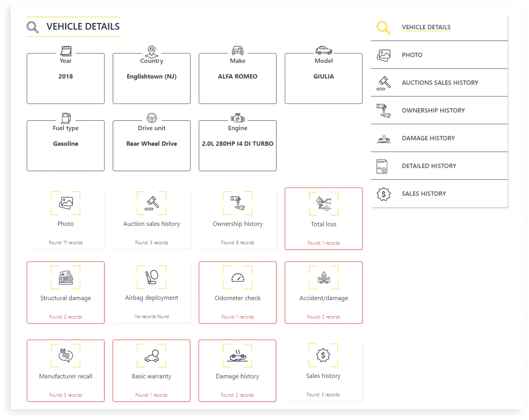Open the Odometer check card label
The width and height of the screenshot is (529, 420).
(x=237, y=298)
